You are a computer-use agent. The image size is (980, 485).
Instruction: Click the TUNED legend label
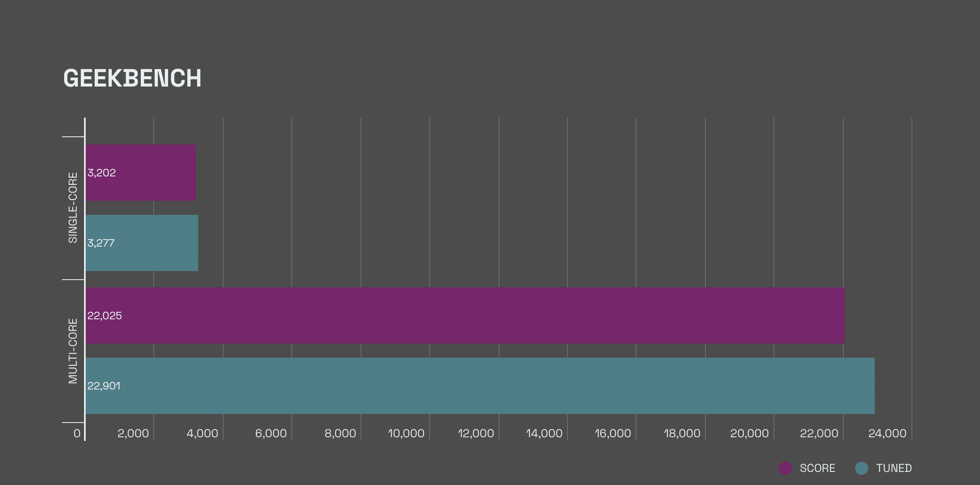click(x=894, y=468)
